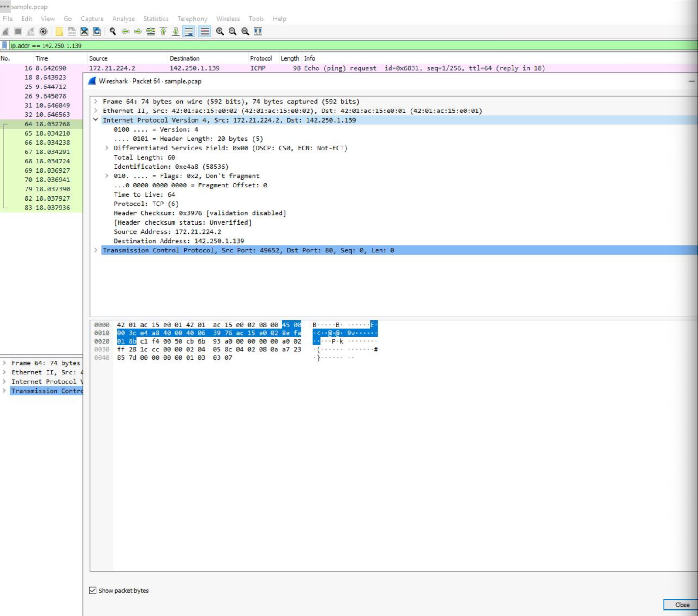Click the stop capture square icon
698x616 pixels.
(x=18, y=31)
